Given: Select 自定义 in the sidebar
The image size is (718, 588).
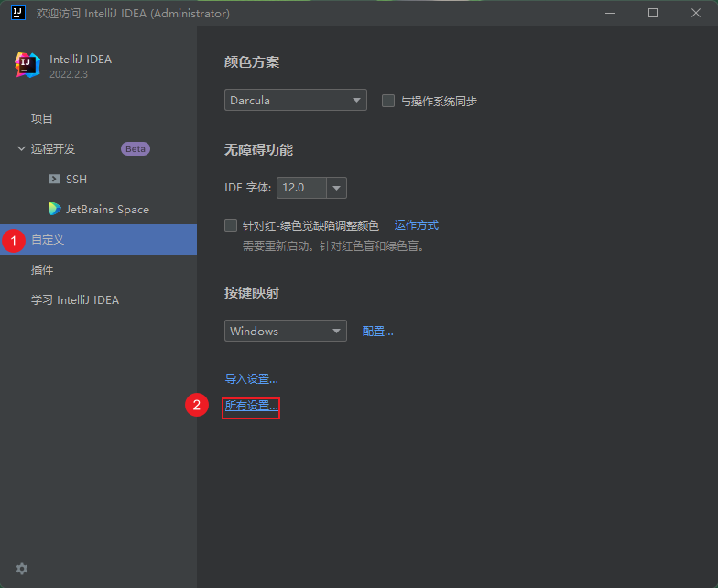Looking at the screenshot, I should tap(99, 240).
